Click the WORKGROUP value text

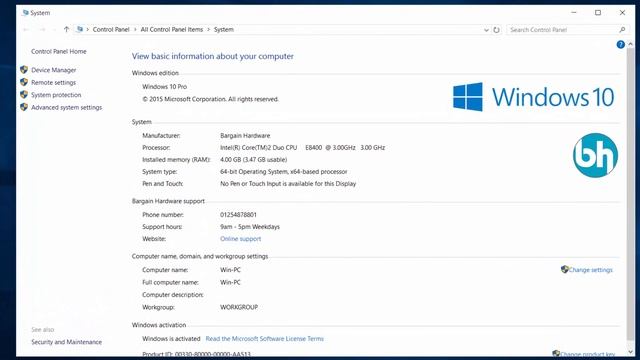click(239, 307)
